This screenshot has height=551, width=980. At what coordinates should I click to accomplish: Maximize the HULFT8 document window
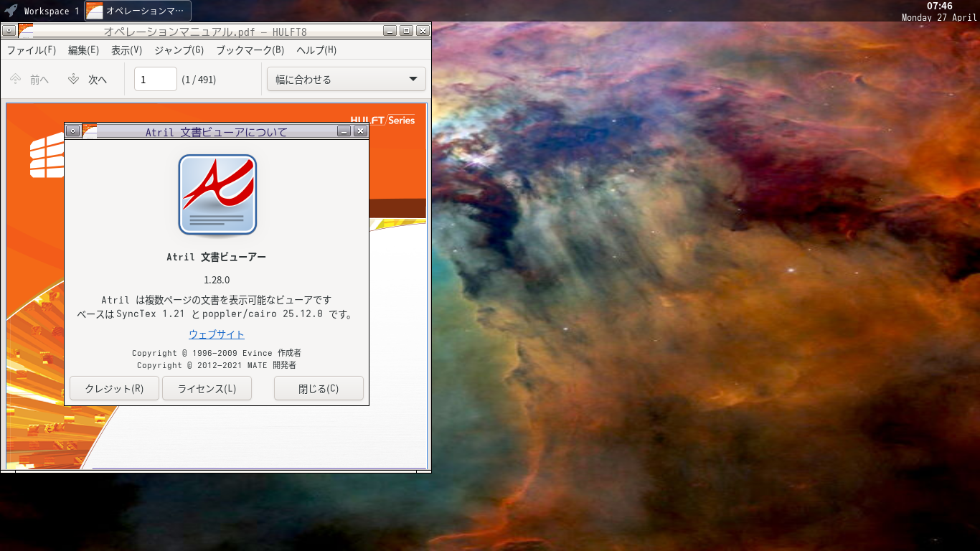[x=407, y=31]
